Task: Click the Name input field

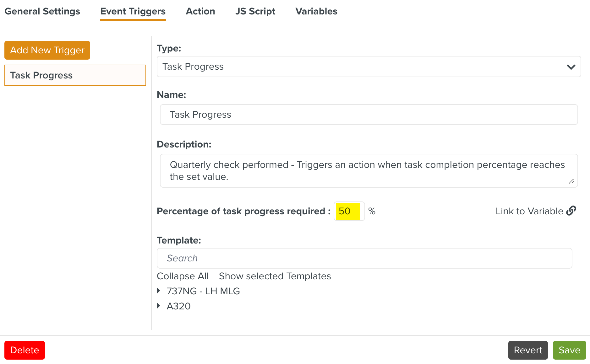Action: 369,115
